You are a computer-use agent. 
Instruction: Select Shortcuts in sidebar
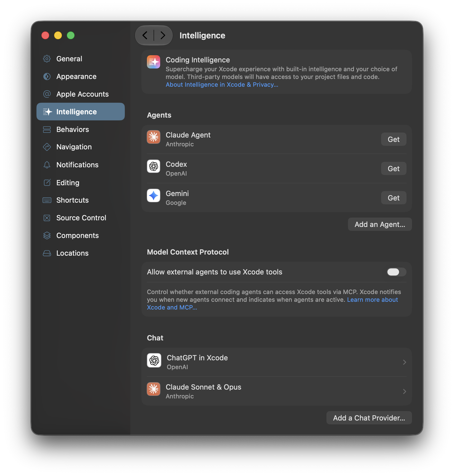(81, 200)
